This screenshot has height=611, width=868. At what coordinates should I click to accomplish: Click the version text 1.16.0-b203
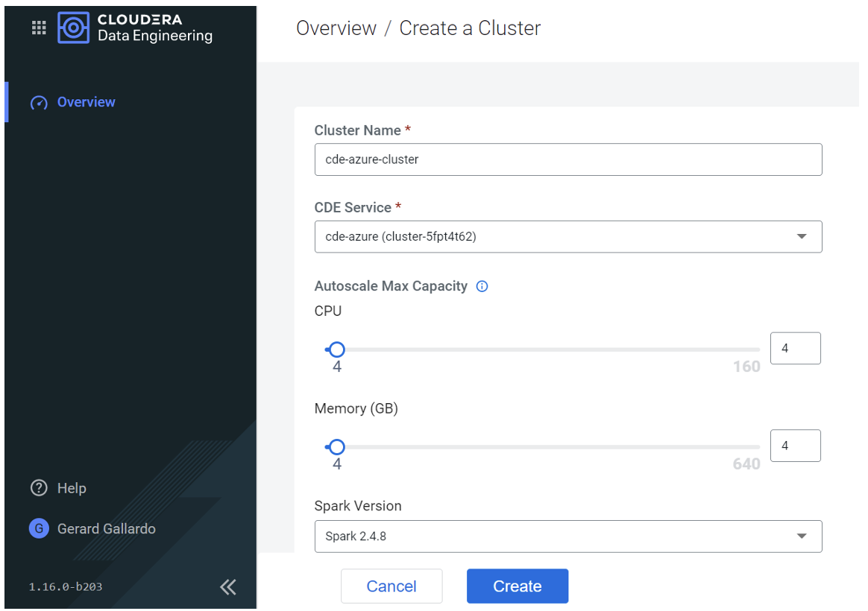pos(66,586)
